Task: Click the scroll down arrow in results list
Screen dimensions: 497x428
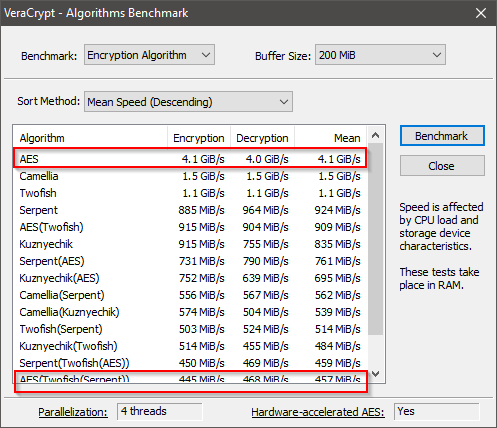Action: pyautogui.click(x=376, y=374)
